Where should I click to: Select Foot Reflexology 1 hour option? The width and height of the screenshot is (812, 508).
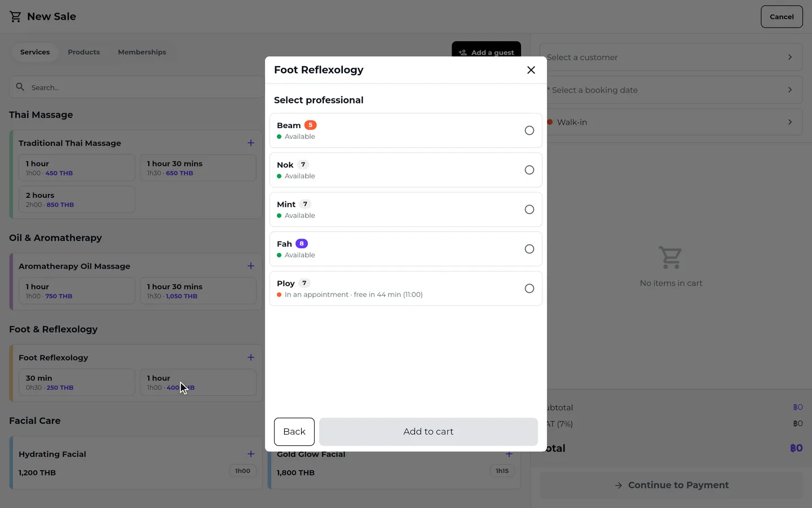tap(198, 382)
